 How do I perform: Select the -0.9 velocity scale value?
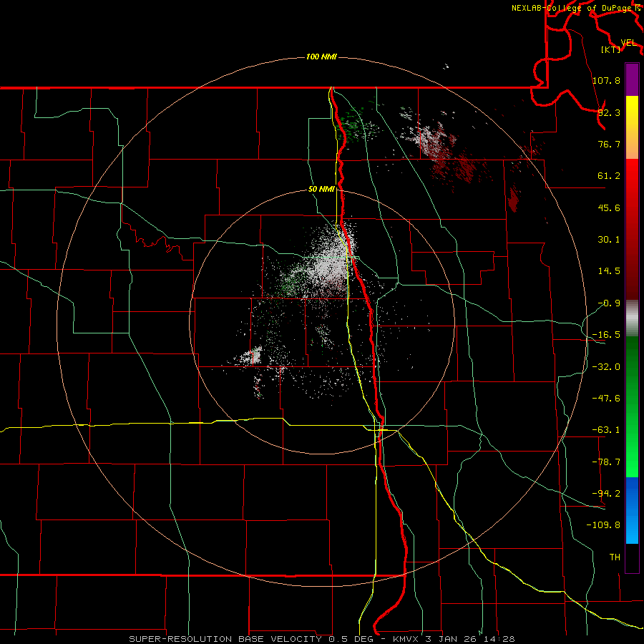point(609,303)
